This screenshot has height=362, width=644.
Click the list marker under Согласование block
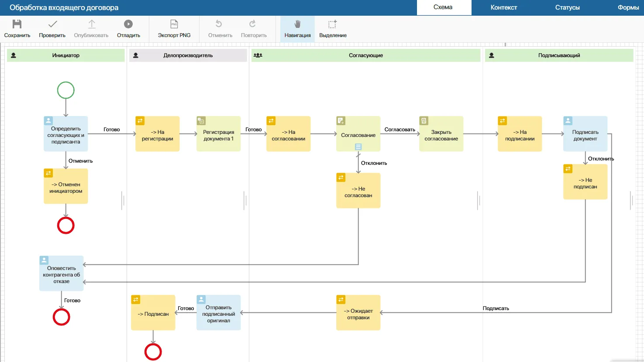[358, 147]
